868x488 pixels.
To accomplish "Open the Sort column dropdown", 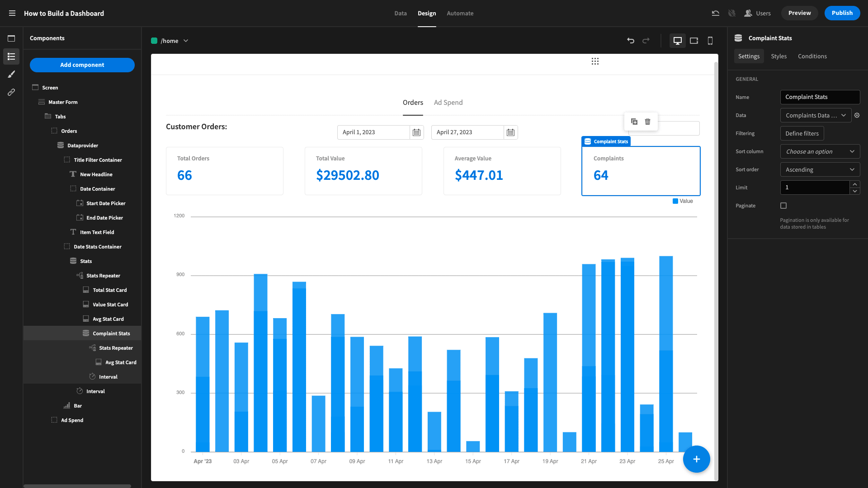I will (820, 151).
